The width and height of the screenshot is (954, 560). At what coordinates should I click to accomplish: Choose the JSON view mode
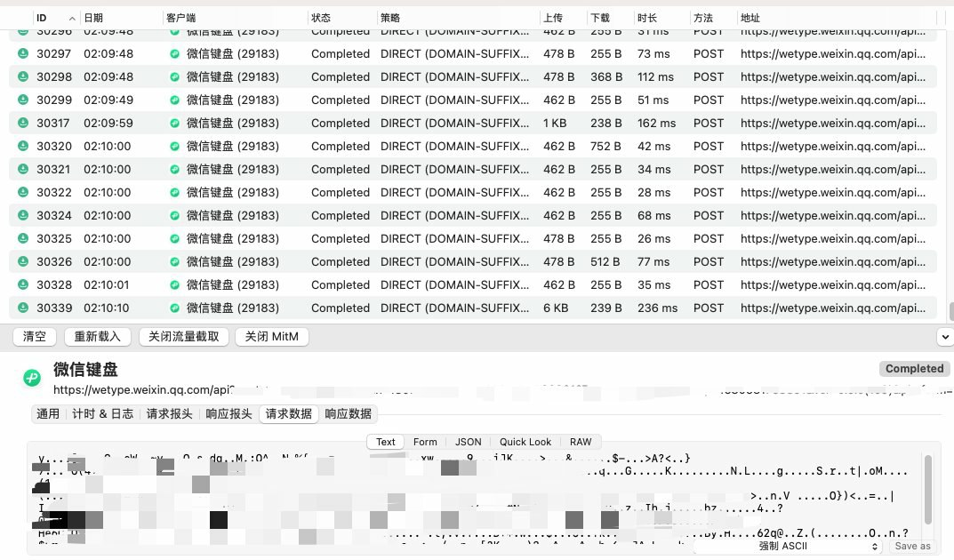[x=468, y=442]
